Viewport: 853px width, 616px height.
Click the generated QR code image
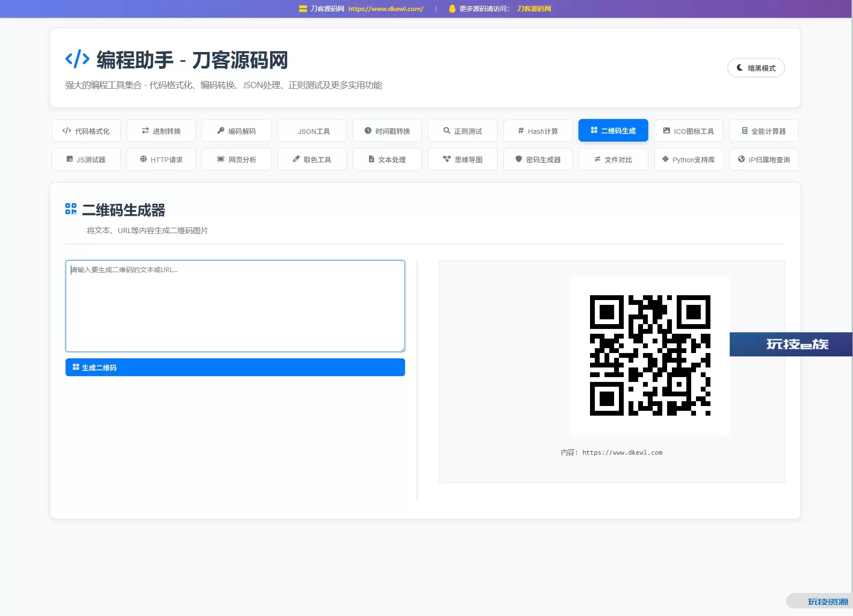point(650,355)
